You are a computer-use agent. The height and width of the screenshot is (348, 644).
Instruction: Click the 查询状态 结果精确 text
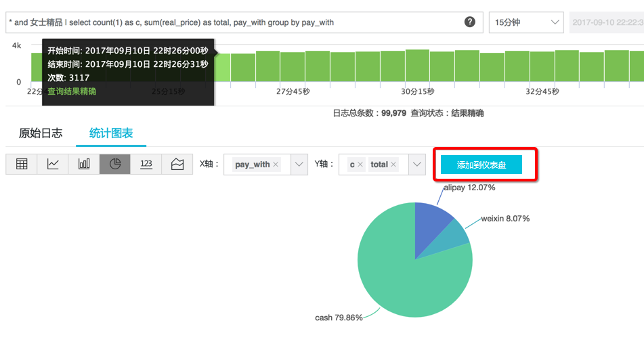(x=447, y=113)
